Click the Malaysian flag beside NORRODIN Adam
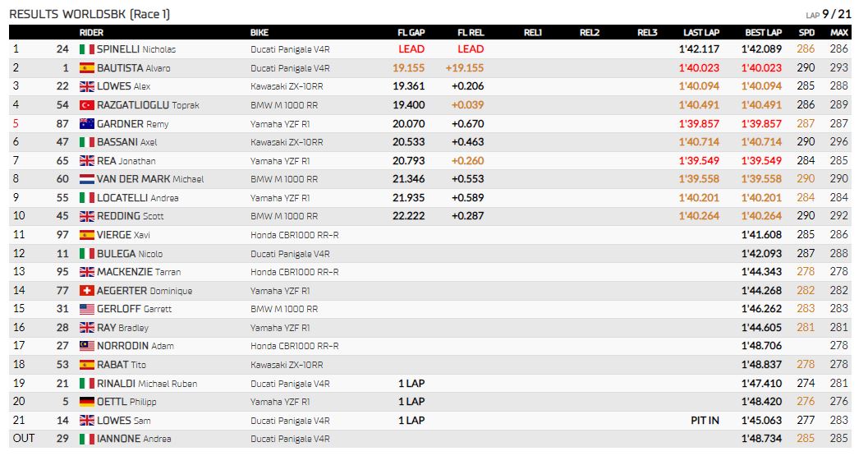 pyautogui.click(x=87, y=346)
